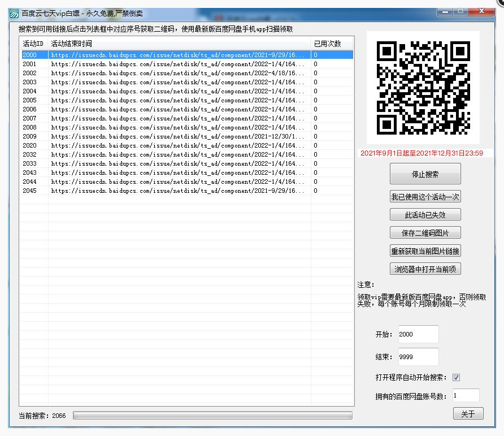Click the 关于 button at bottom right
The width and height of the screenshot is (504, 436).
point(468,413)
